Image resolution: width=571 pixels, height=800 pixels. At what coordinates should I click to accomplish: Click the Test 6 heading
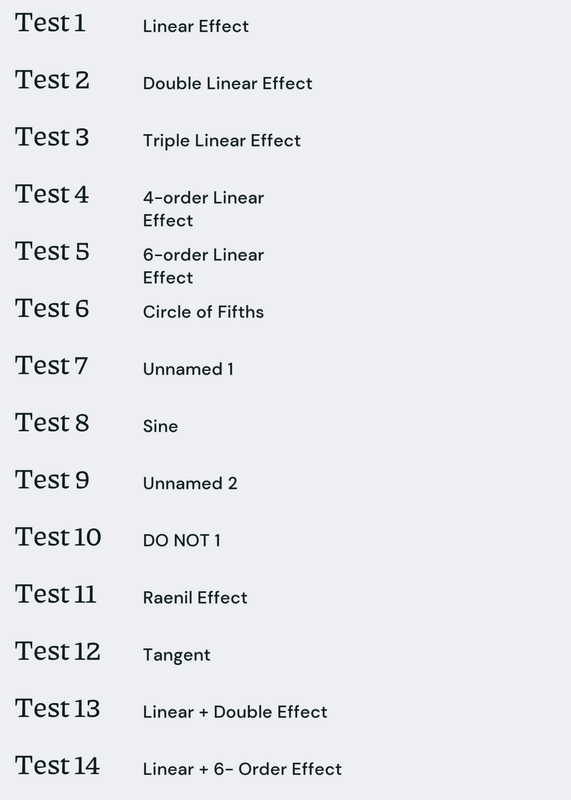pos(52,309)
